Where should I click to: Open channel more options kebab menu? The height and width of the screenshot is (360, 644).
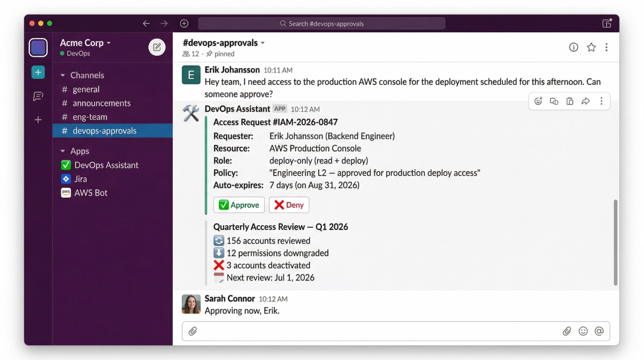(606, 47)
